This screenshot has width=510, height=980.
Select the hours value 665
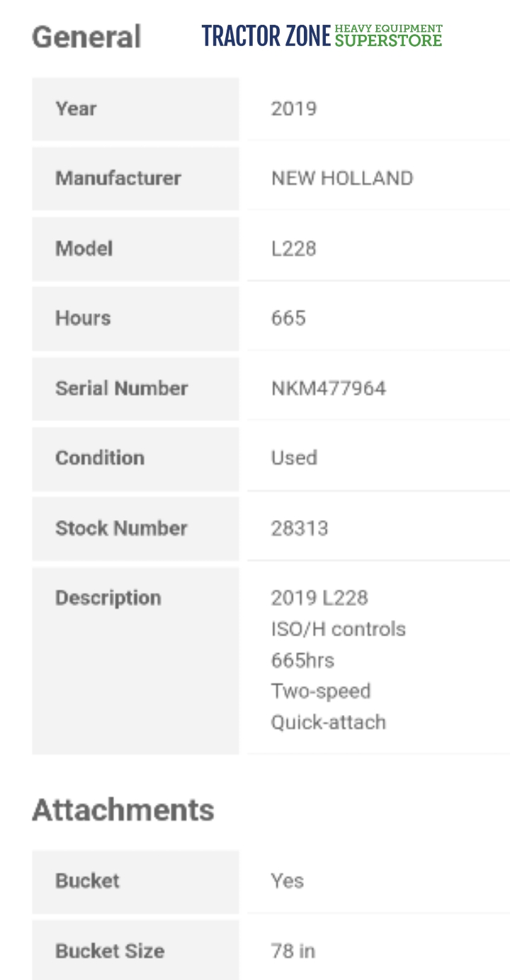coord(288,318)
